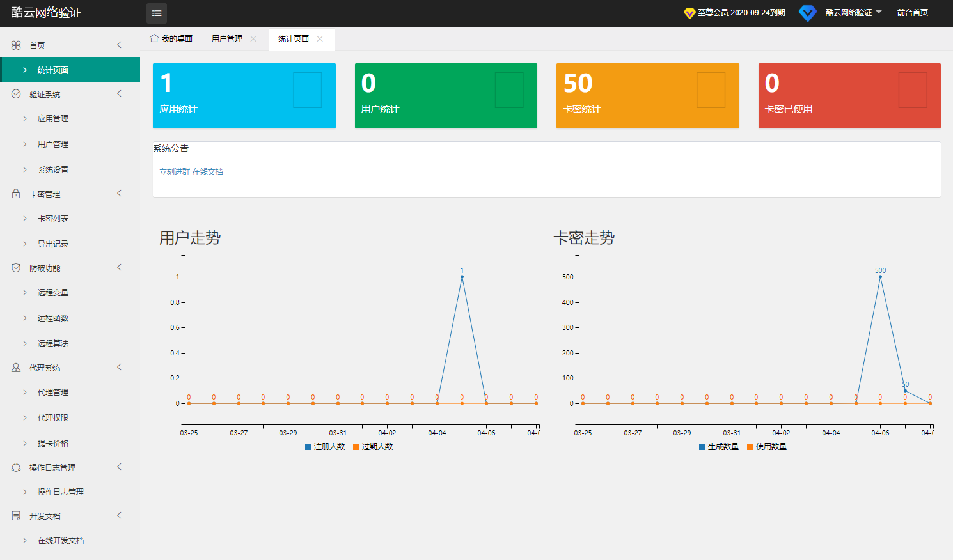Screen dimensions: 953x560
Task: Toggle 过期人数 series in chart legend
Action: 373,447
